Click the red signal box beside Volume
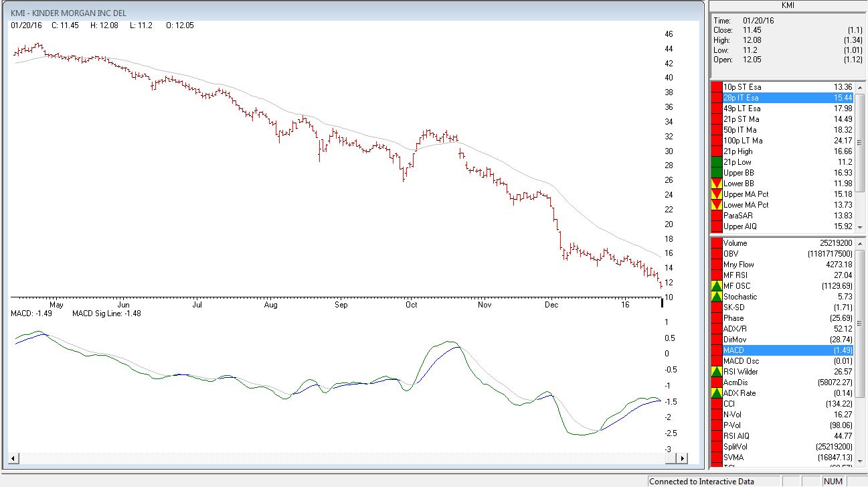Viewport: 868px width, 487px height. point(717,243)
